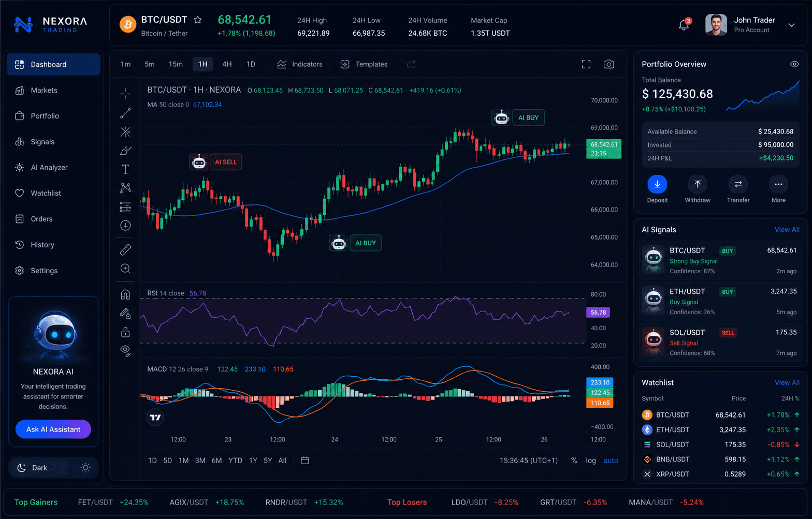The image size is (812, 519).
Task: Click the current price label 68,542.61 on axis
Action: (x=604, y=149)
